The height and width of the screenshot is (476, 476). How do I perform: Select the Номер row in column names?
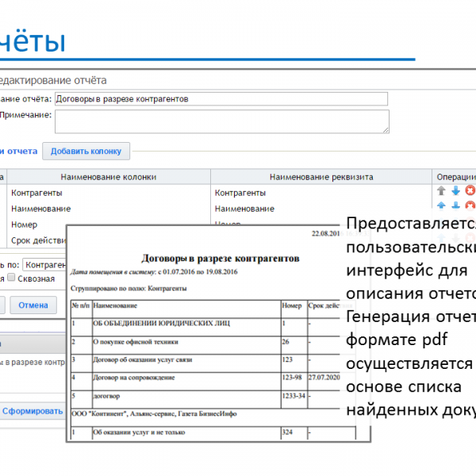tap(24, 225)
